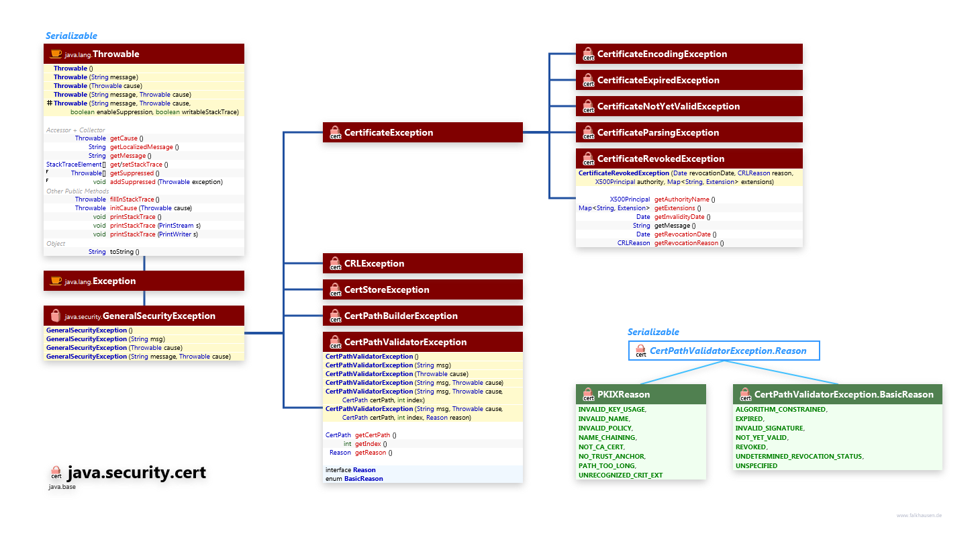Click the interface Reason entry
980x546 pixels.
click(x=350, y=470)
